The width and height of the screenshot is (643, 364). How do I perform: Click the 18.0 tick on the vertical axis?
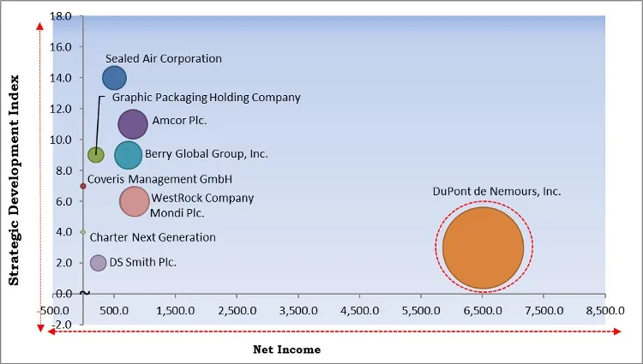[x=61, y=16]
